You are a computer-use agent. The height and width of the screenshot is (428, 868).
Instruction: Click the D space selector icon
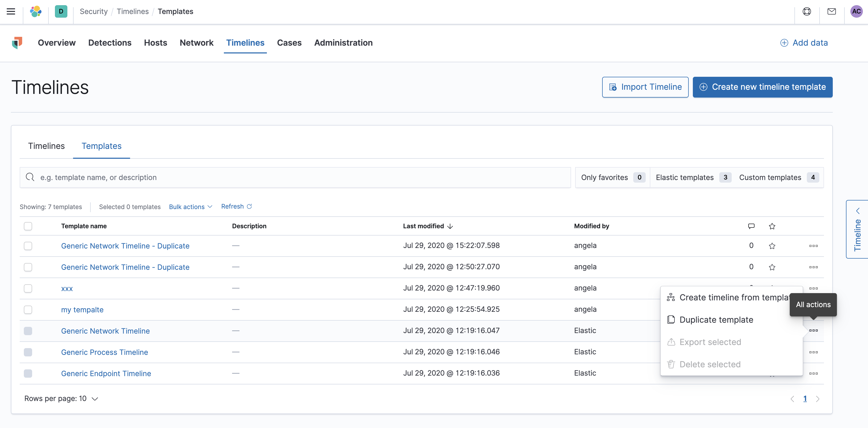pyautogui.click(x=61, y=11)
